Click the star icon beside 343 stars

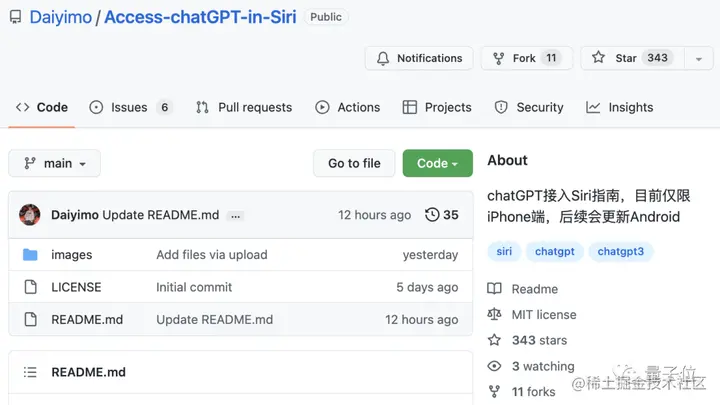point(494,340)
